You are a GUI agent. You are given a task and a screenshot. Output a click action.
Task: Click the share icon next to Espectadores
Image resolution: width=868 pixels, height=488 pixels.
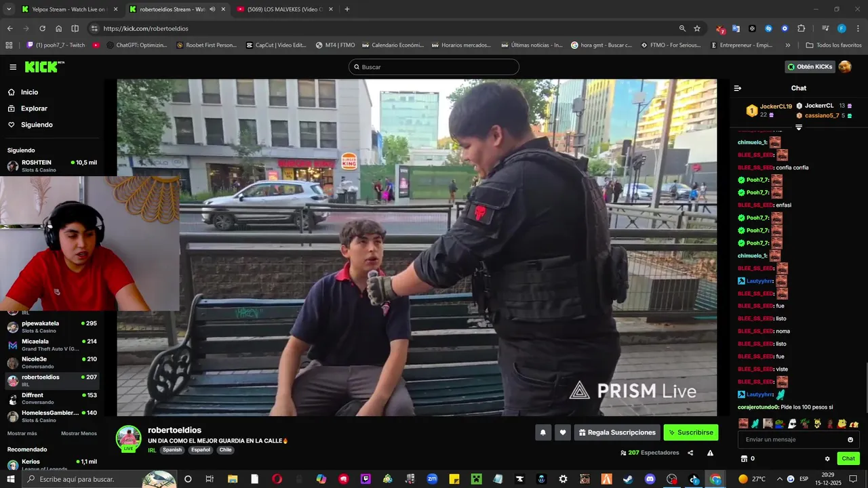690,453
